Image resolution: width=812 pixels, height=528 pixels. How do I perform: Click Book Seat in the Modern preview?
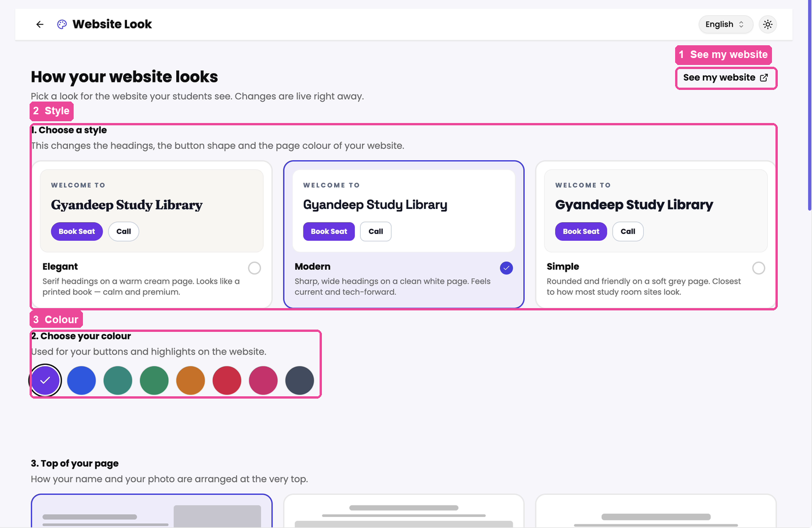click(x=329, y=232)
